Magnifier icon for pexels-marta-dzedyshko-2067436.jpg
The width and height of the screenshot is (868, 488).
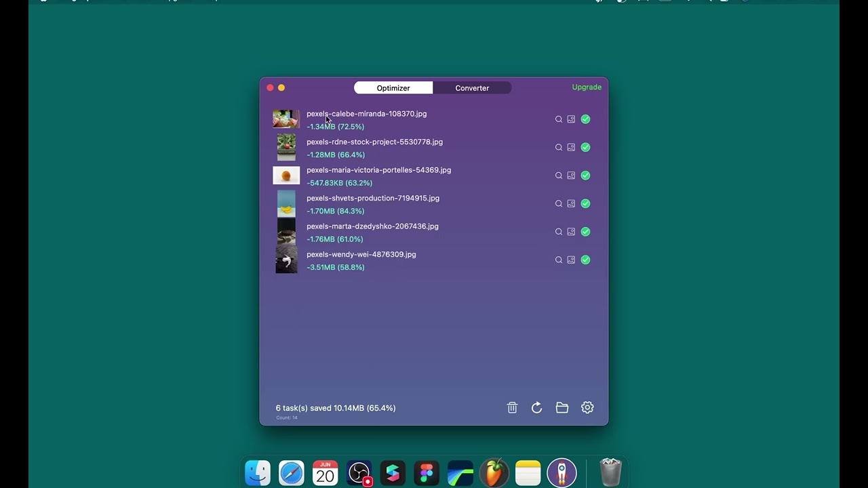click(559, 232)
